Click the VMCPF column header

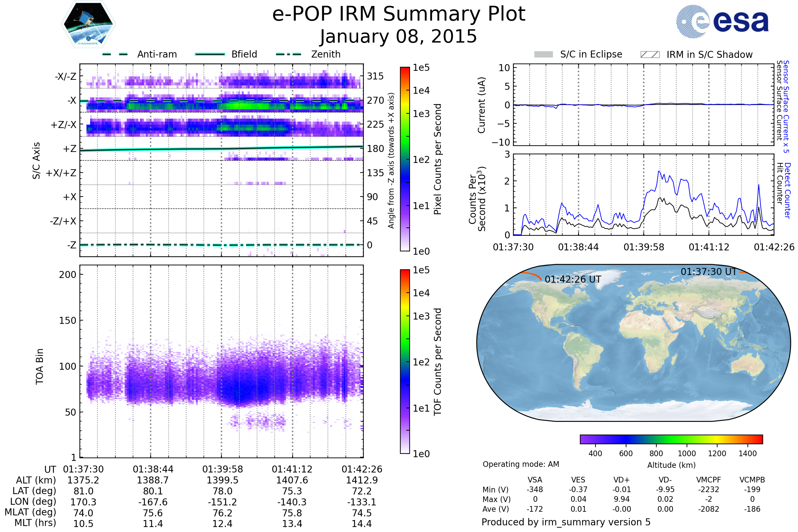709,480
